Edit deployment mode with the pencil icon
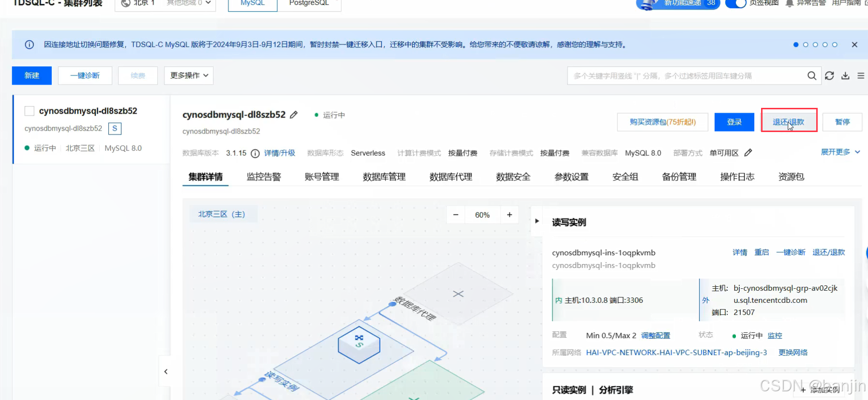This screenshot has width=868, height=400. (748, 153)
